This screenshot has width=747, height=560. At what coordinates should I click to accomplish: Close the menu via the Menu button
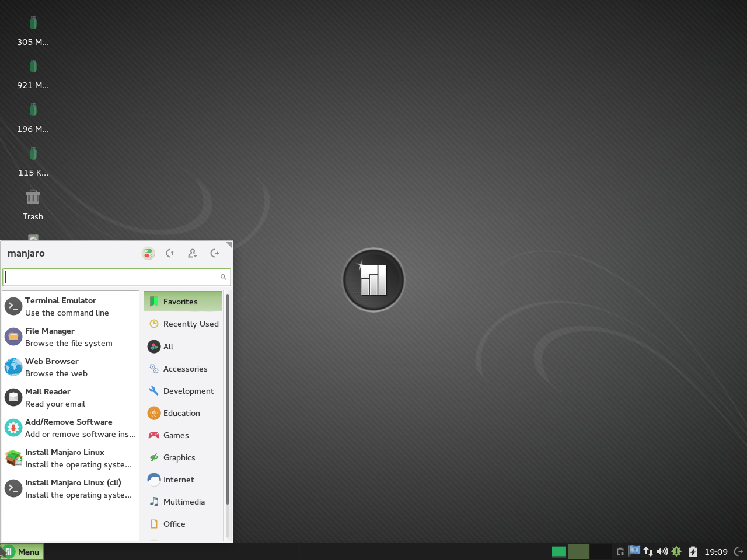pos(22,552)
